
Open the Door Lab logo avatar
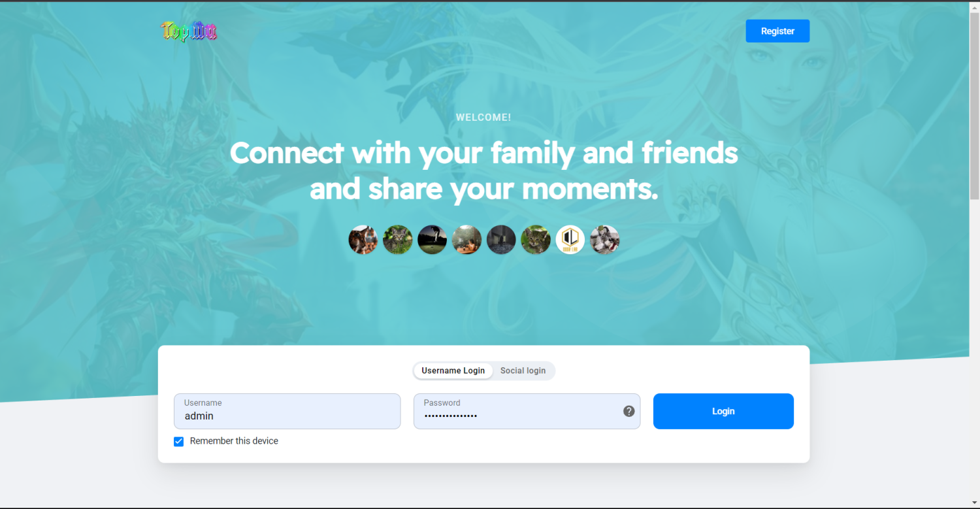(x=570, y=240)
